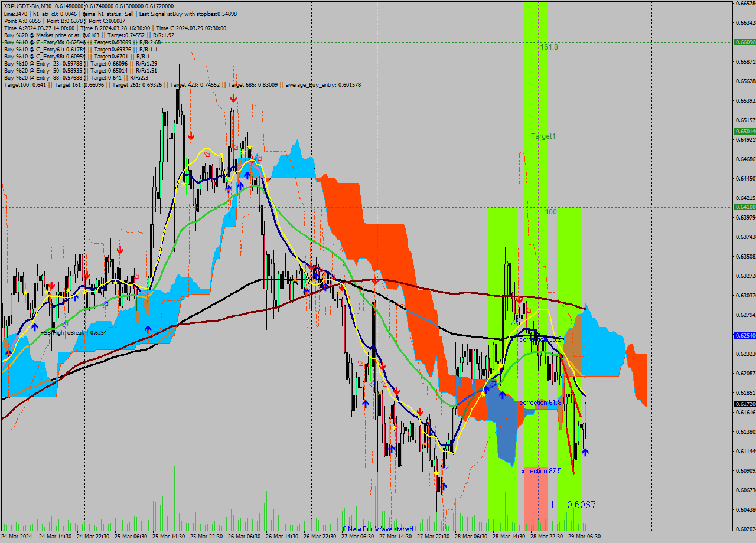Viewport: 756px width, 543px height.
Task: Click the correction 61.8 label
Action: point(540,403)
